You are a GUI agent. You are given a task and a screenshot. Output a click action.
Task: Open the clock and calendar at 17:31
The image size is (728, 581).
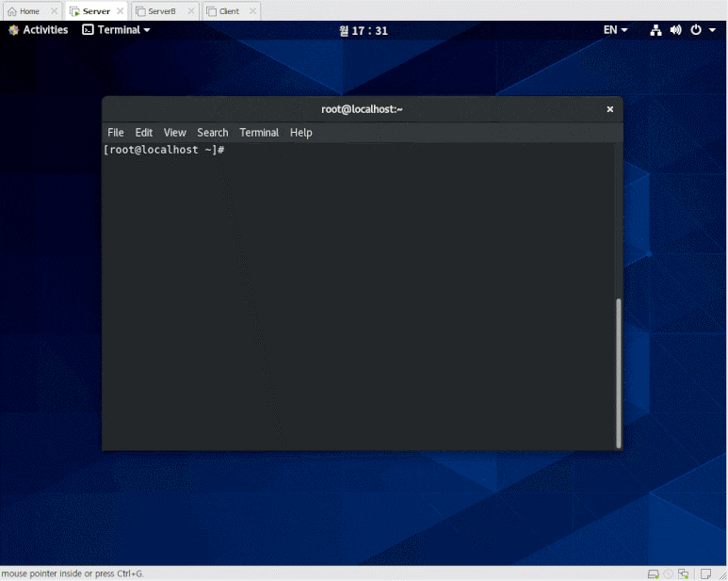pyautogui.click(x=364, y=31)
